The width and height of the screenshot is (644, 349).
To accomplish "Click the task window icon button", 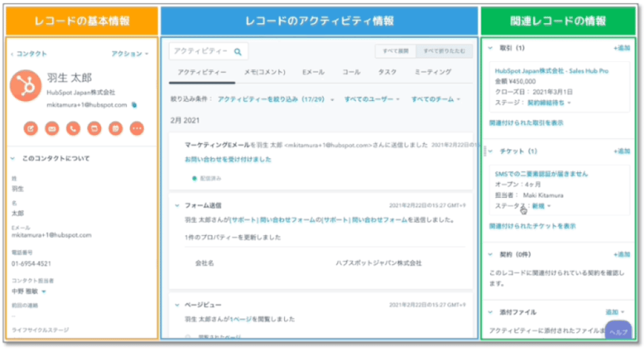I will click(x=94, y=129).
